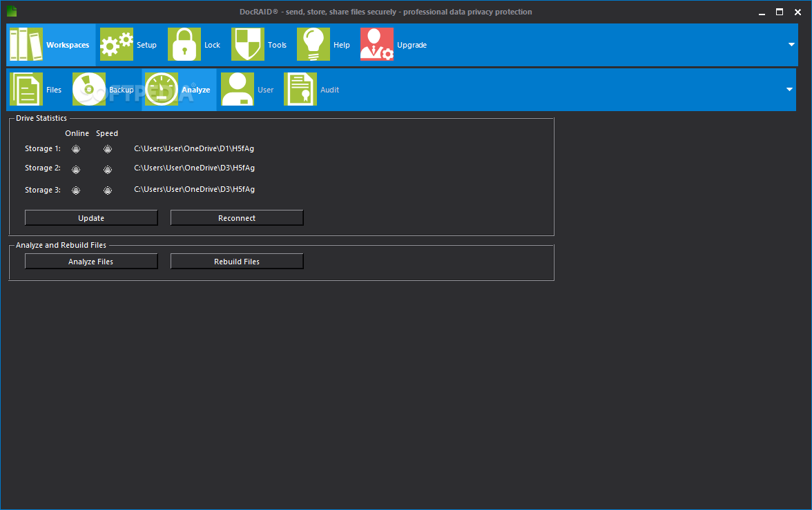Expand the top toolbar overflow arrow
This screenshot has width=812, height=510.
791,45
